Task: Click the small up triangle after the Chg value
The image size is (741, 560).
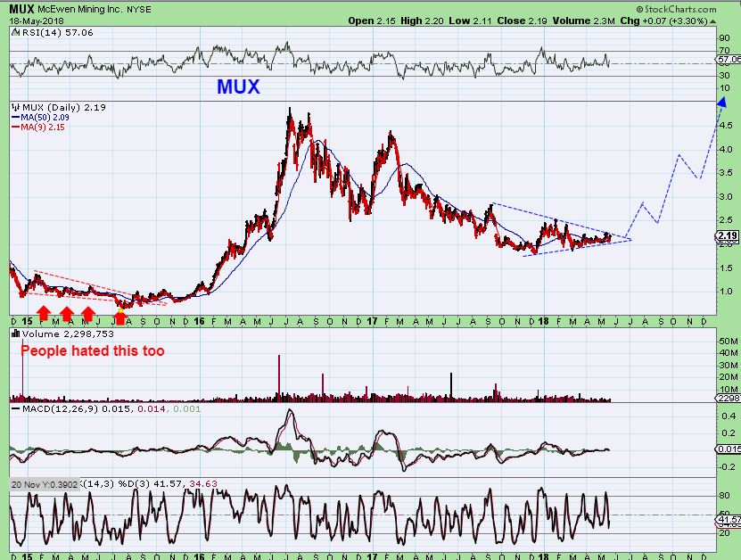Action: coord(712,21)
